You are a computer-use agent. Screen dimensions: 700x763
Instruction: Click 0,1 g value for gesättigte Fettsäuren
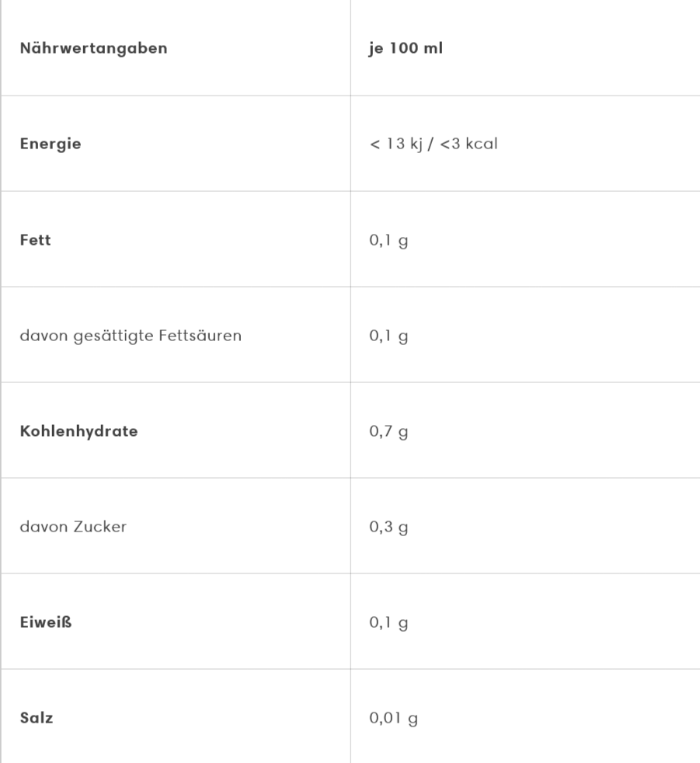(388, 336)
